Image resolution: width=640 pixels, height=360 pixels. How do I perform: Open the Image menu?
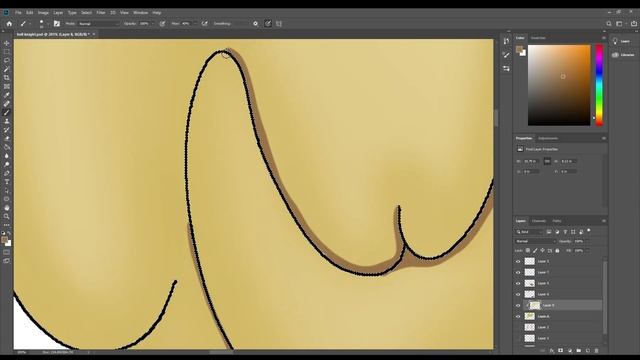(43, 13)
